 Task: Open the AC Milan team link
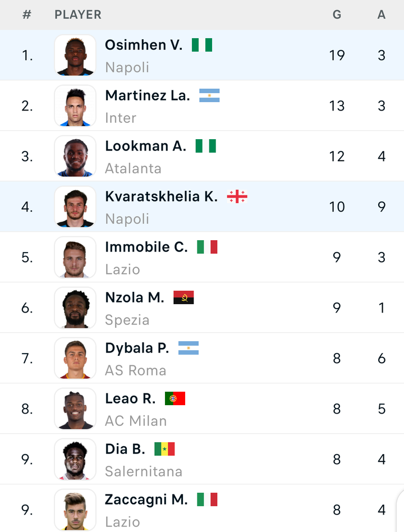[x=136, y=421]
